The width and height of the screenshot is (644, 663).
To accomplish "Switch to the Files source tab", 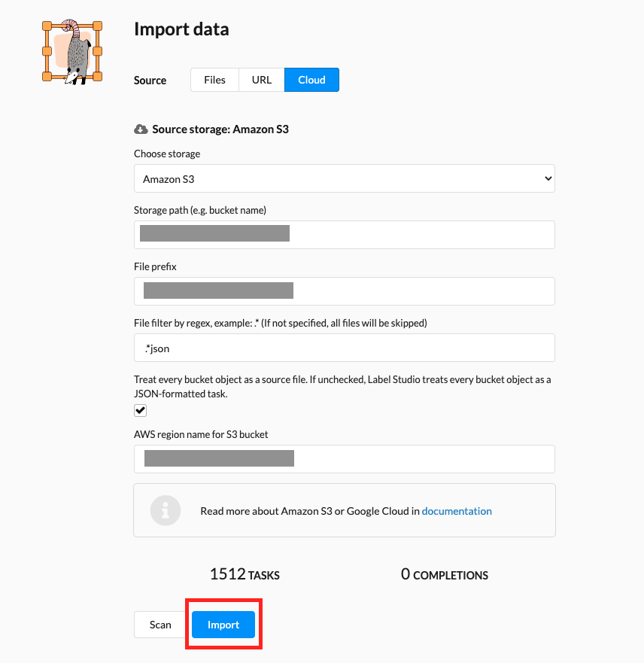I will 214,80.
